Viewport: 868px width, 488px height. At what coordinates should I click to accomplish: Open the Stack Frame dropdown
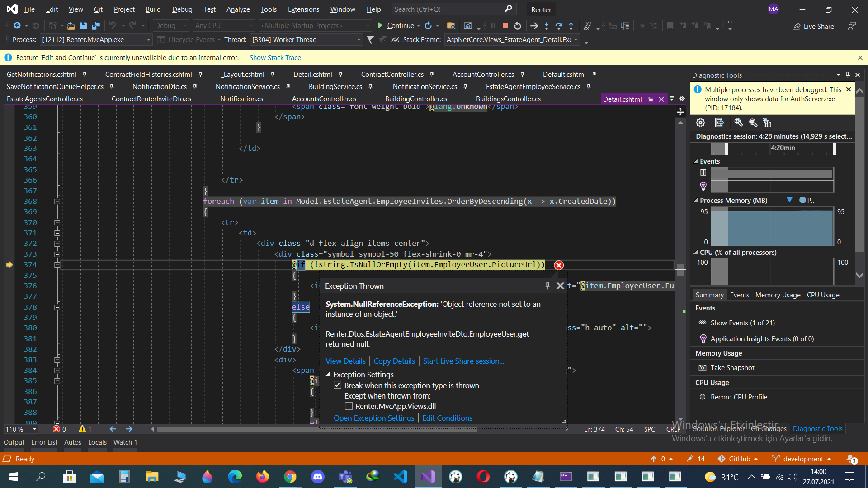pyautogui.click(x=576, y=40)
